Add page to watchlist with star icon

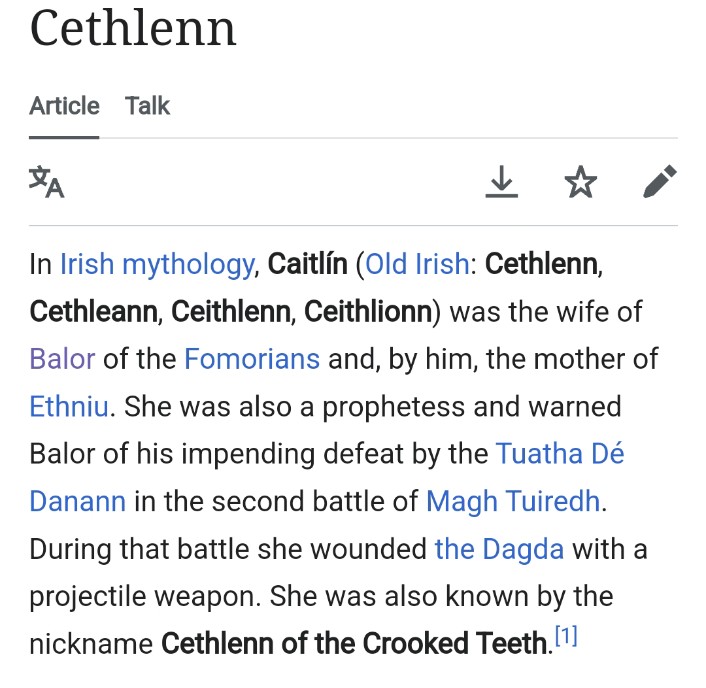click(x=581, y=182)
